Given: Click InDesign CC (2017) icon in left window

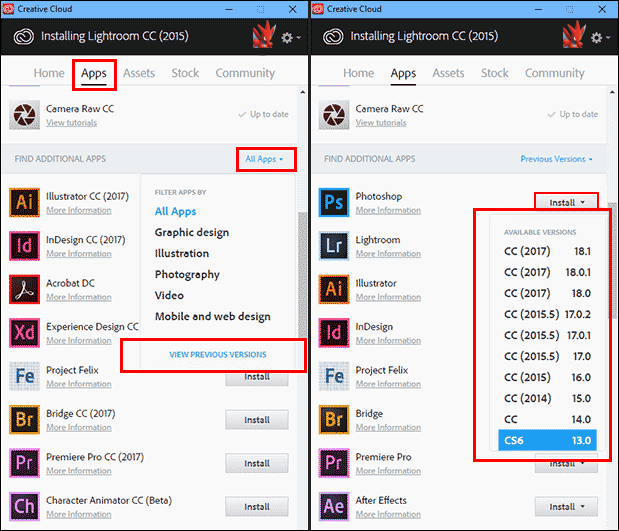Looking at the screenshot, I should (24, 246).
